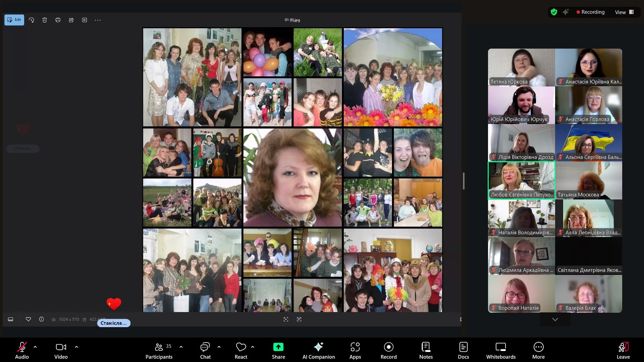Screen dimensions: 644x362
Task: Show file info with the info icon
Action: tap(42, 319)
